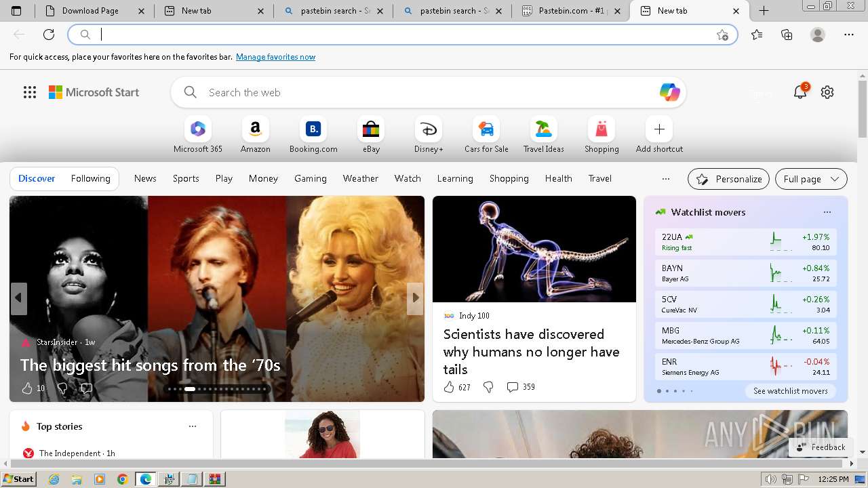This screenshot has height=488, width=868.
Task: Refresh the page with reload button
Action: [x=49, y=35]
